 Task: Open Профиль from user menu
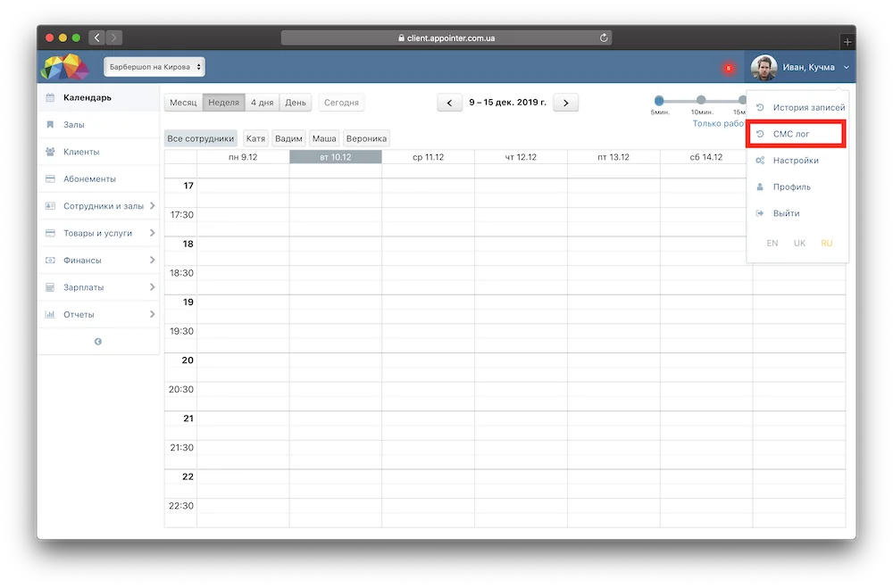pyautogui.click(x=797, y=186)
